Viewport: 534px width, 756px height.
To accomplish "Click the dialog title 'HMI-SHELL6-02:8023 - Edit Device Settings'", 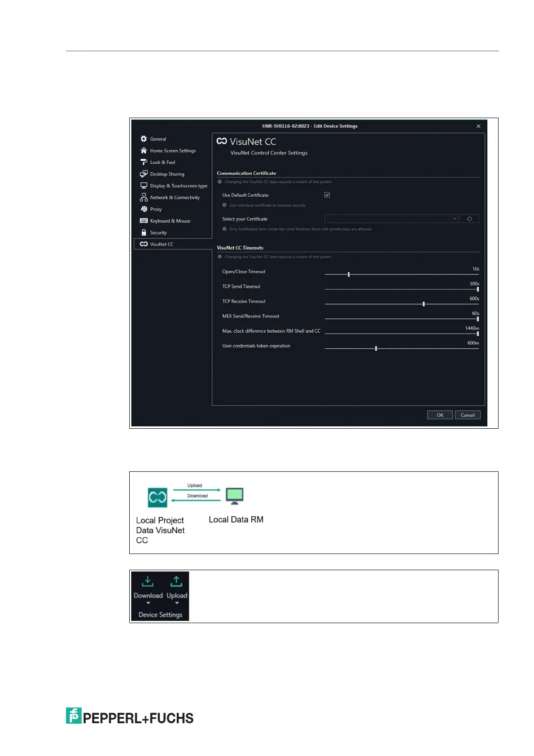I will [310, 126].
